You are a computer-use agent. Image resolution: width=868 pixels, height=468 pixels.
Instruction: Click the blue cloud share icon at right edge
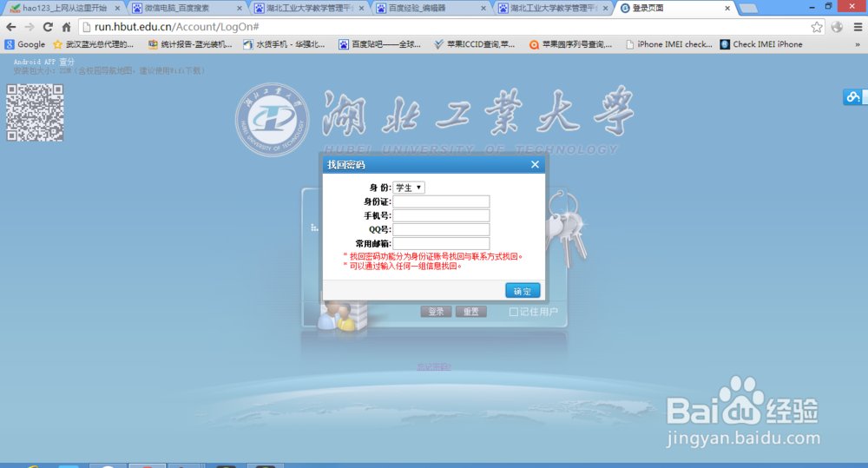853,97
